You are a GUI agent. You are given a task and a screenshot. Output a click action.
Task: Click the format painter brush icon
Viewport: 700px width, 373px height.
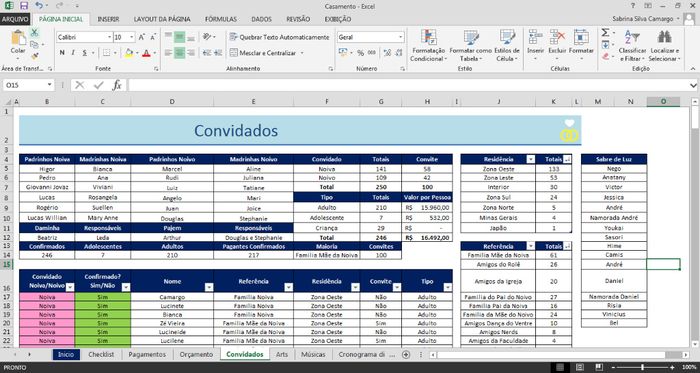tap(34, 56)
